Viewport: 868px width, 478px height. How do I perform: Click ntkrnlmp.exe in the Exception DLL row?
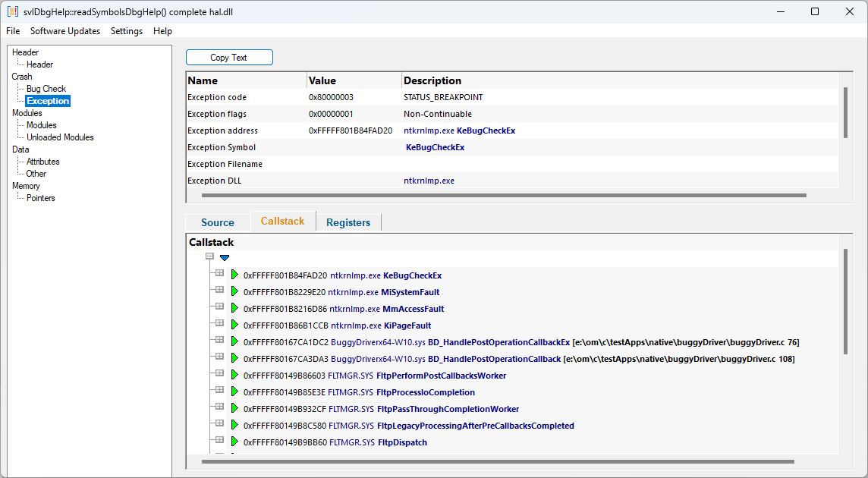tap(429, 181)
